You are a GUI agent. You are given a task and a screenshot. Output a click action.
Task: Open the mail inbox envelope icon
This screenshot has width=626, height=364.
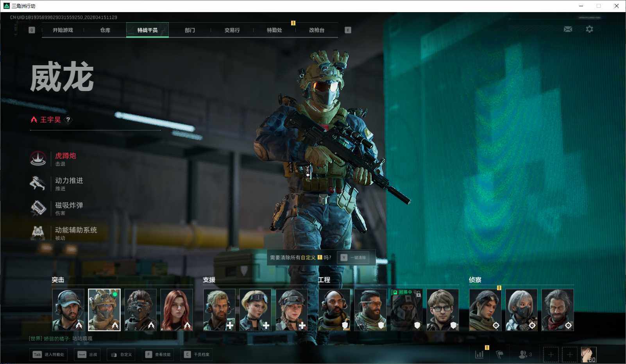[x=568, y=29]
